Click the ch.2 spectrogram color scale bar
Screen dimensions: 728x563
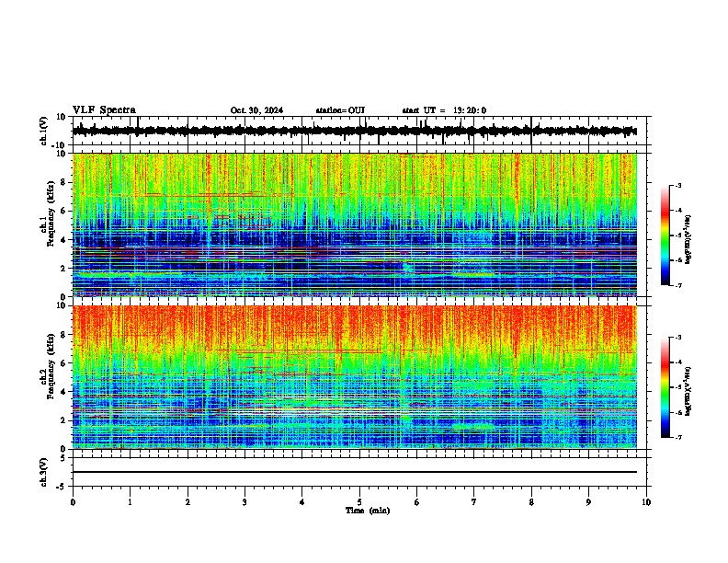pos(665,387)
